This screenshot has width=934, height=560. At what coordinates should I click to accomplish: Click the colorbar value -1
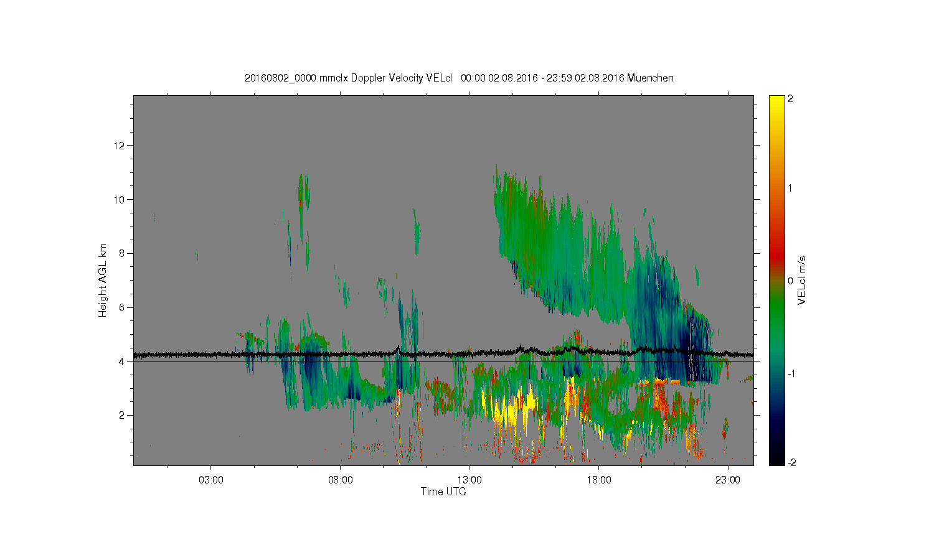pos(791,373)
